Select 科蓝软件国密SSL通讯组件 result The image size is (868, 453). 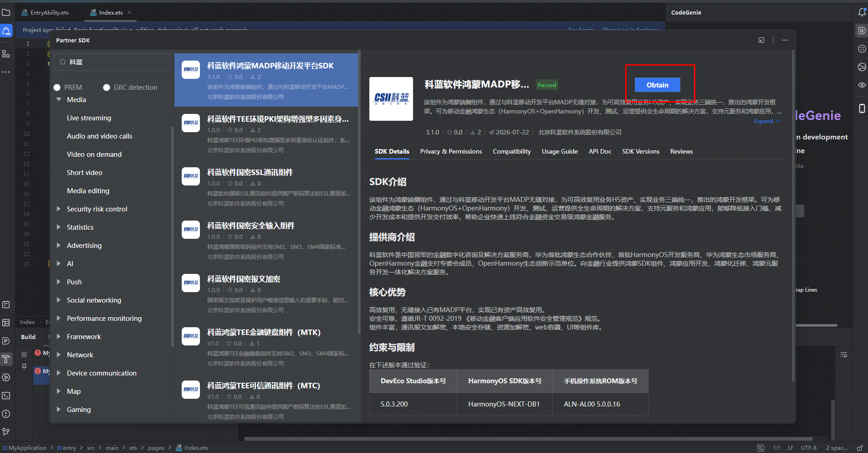[x=266, y=186]
